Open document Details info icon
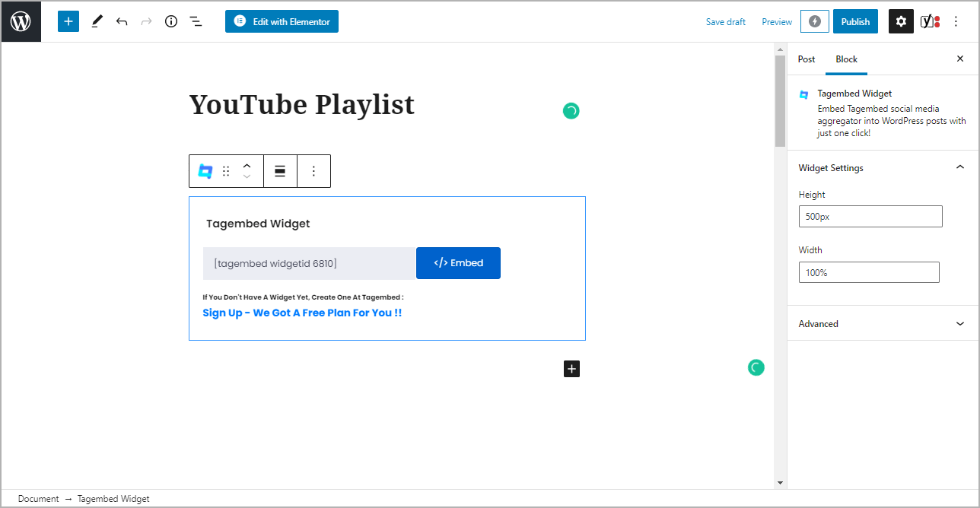This screenshot has height=508, width=980. [171, 21]
